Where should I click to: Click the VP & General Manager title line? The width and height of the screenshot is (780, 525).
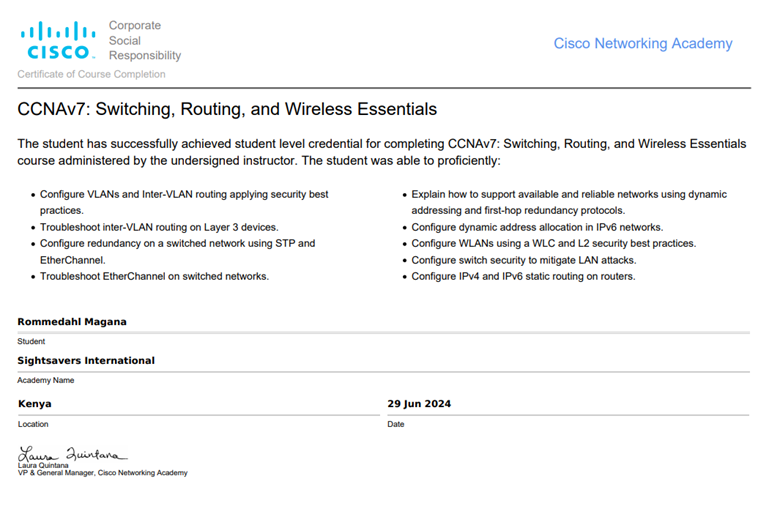tap(102, 473)
